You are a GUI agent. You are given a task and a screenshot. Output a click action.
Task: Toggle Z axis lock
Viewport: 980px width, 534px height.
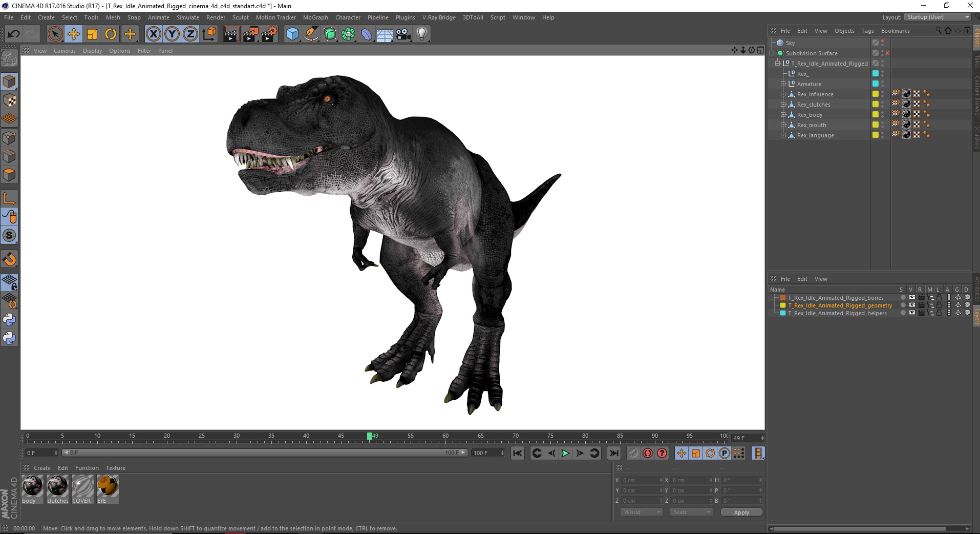[x=190, y=34]
